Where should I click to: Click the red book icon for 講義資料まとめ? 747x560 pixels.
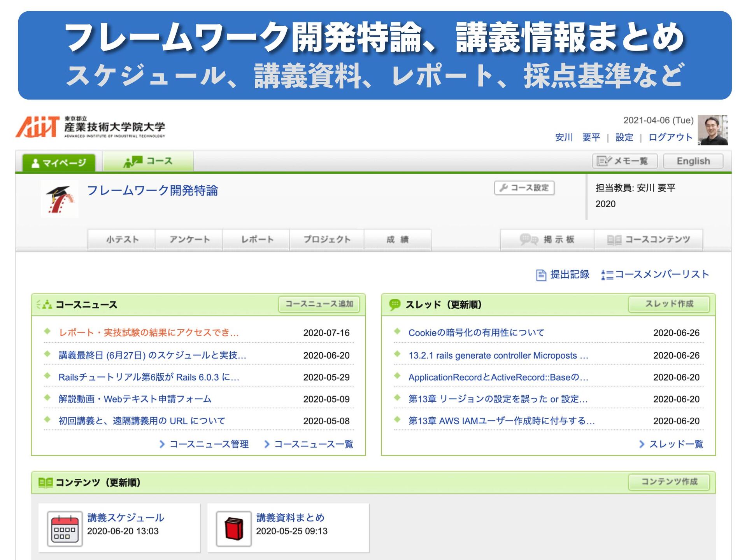point(234,528)
